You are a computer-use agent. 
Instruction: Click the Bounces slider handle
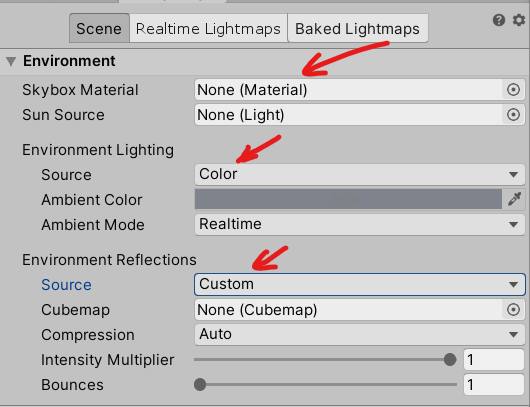coord(200,385)
